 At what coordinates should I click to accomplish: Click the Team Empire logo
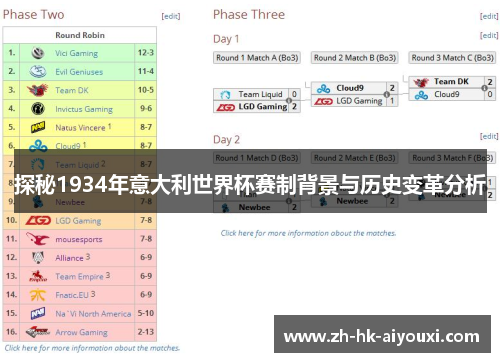coord(38,276)
